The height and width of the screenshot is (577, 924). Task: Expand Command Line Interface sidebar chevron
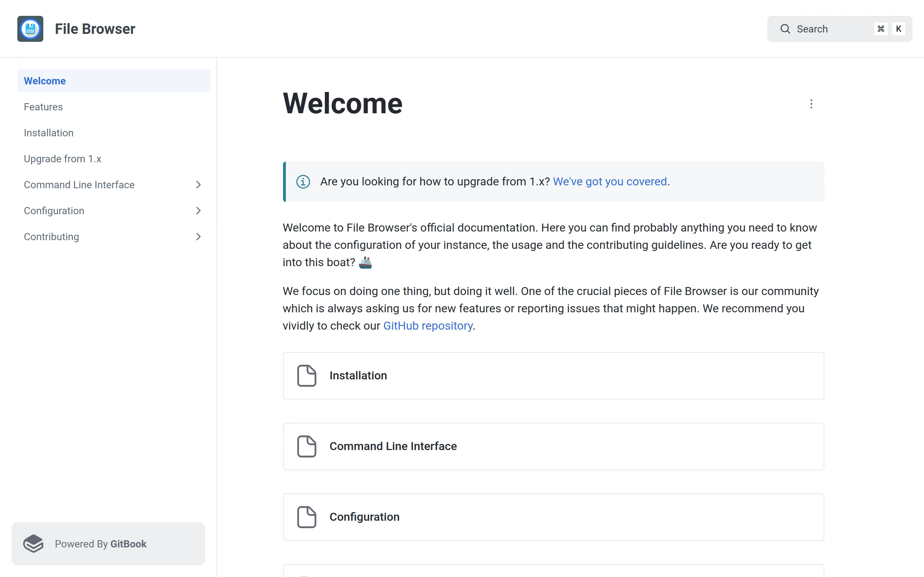tap(198, 185)
